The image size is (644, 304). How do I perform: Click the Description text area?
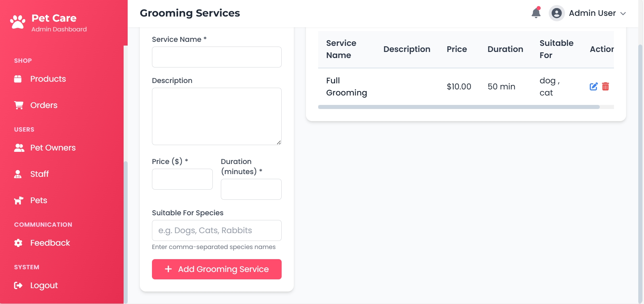(x=216, y=116)
